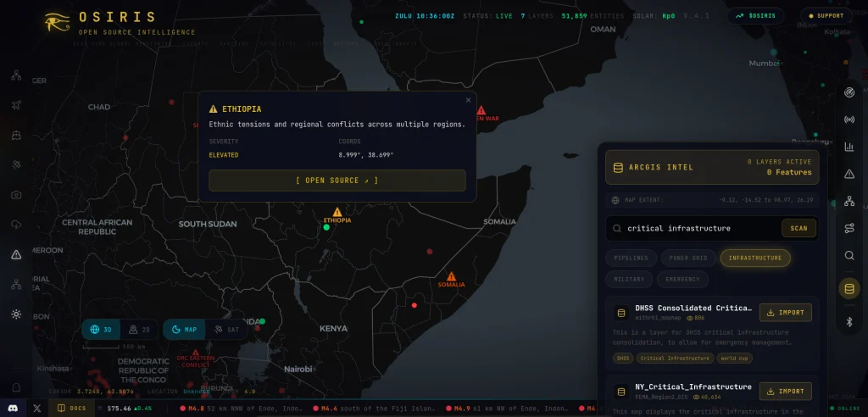Image resolution: width=868 pixels, height=417 pixels.
Task: Open the storm cloud icon in left sidebar
Action: point(16,225)
